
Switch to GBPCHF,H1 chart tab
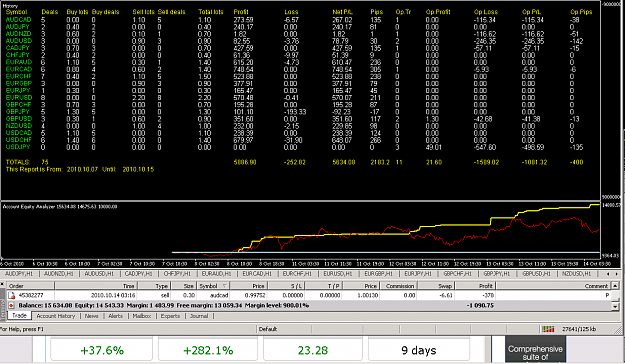(458, 274)
